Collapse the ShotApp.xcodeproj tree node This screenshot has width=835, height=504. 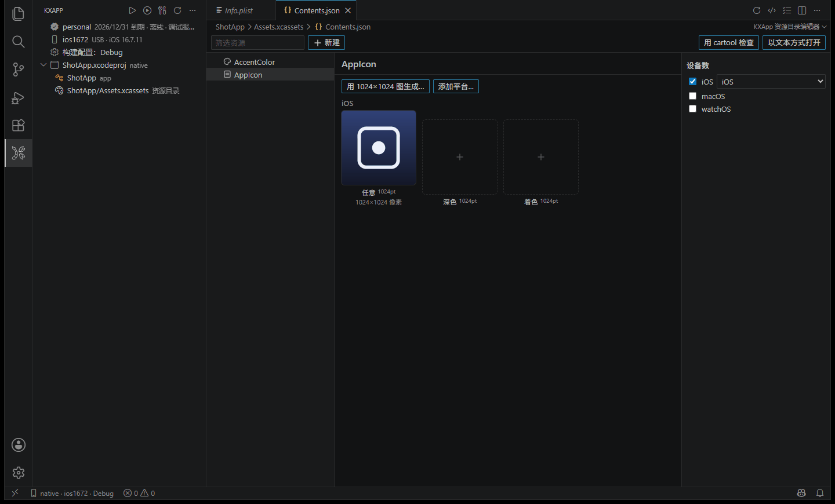[43, 65]
